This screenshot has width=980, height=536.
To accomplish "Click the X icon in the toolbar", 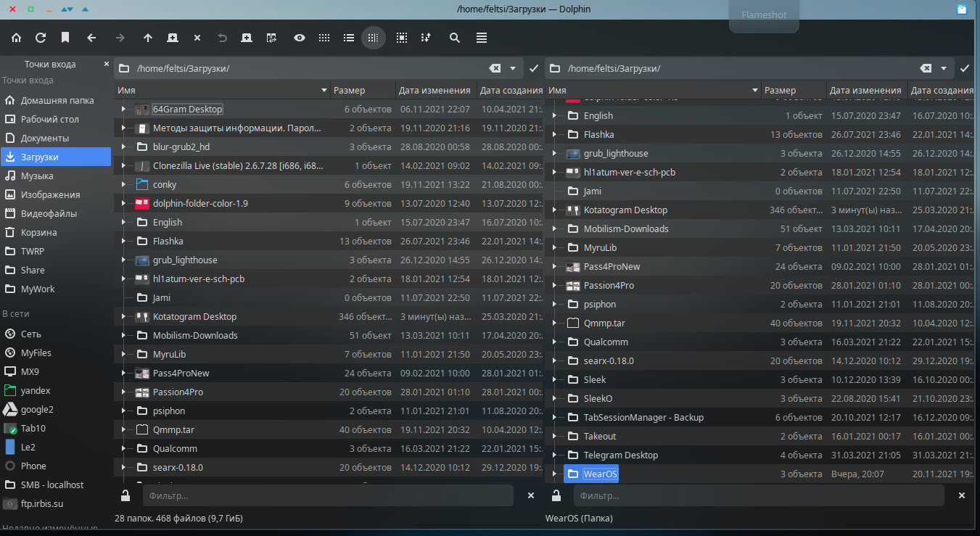I will [x=197, y=38].
